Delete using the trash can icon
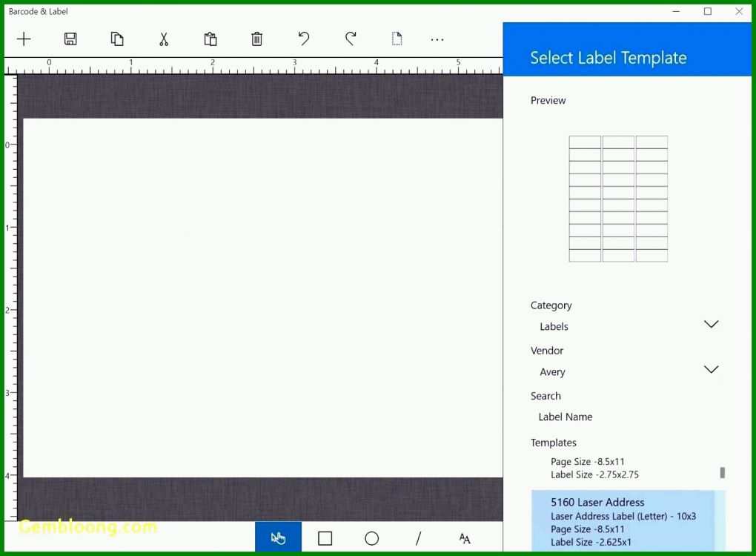The image size is (756, 556). coord(257,39)
